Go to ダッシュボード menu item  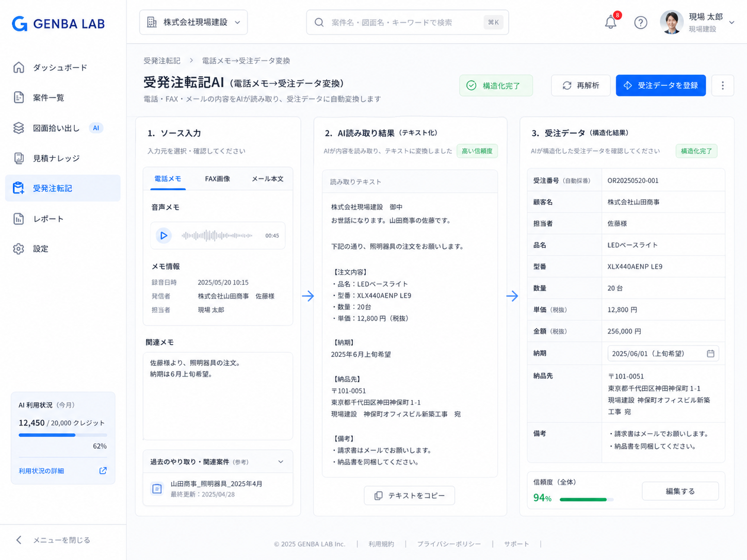coord(62,68)
